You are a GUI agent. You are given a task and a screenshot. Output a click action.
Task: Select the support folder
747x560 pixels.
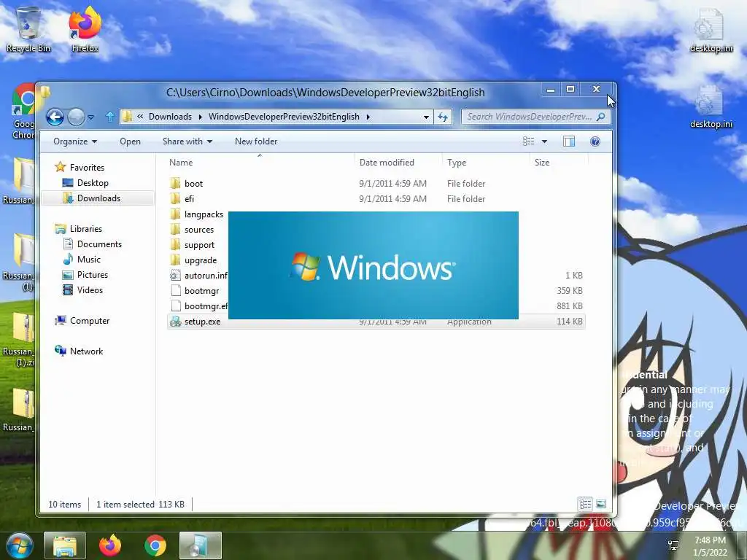[199, 245]
